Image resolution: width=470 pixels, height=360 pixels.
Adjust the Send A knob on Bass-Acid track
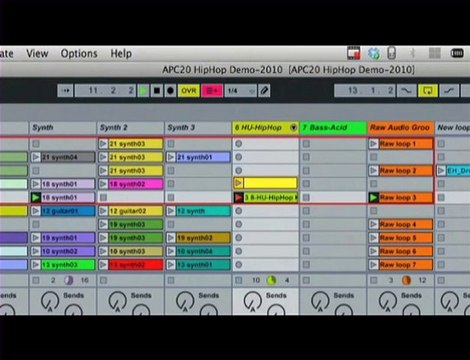(320, 301)
